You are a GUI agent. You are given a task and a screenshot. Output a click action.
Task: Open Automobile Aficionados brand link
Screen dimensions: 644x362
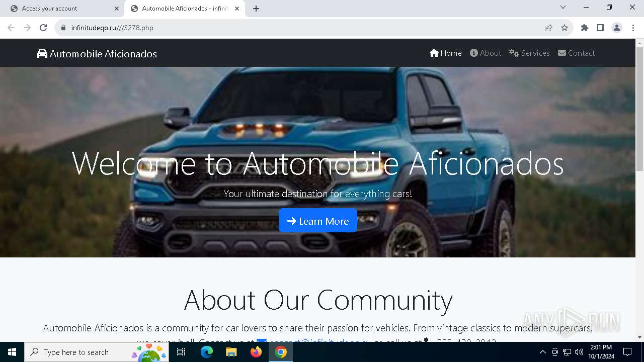(x=97, y=53)
